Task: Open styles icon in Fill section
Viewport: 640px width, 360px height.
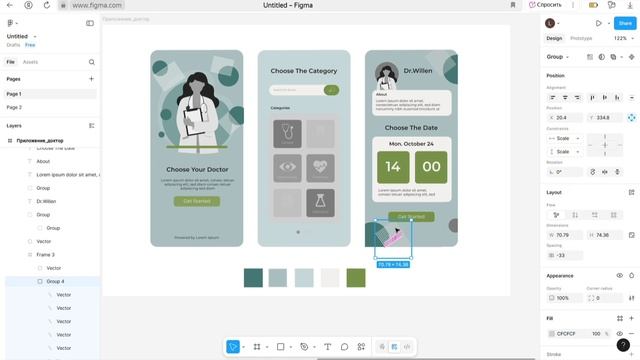Action: point(620,318)
